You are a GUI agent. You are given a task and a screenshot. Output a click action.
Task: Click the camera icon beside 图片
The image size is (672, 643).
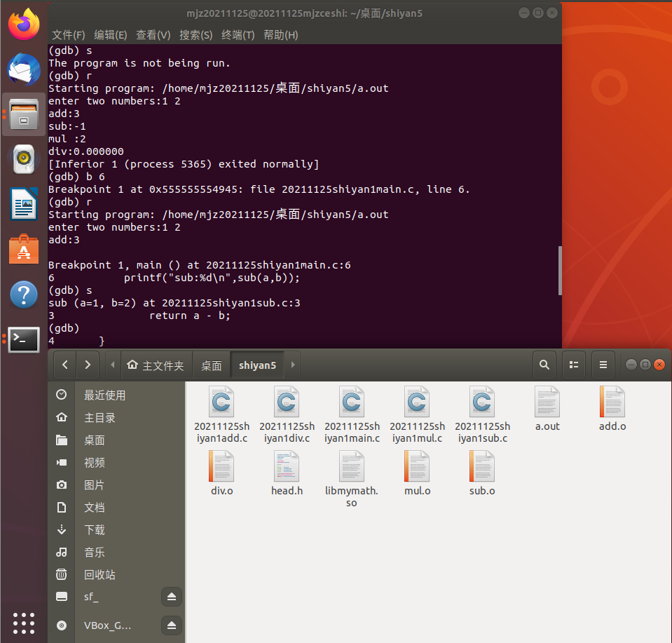pyautogui.click(x=61, y=485)
